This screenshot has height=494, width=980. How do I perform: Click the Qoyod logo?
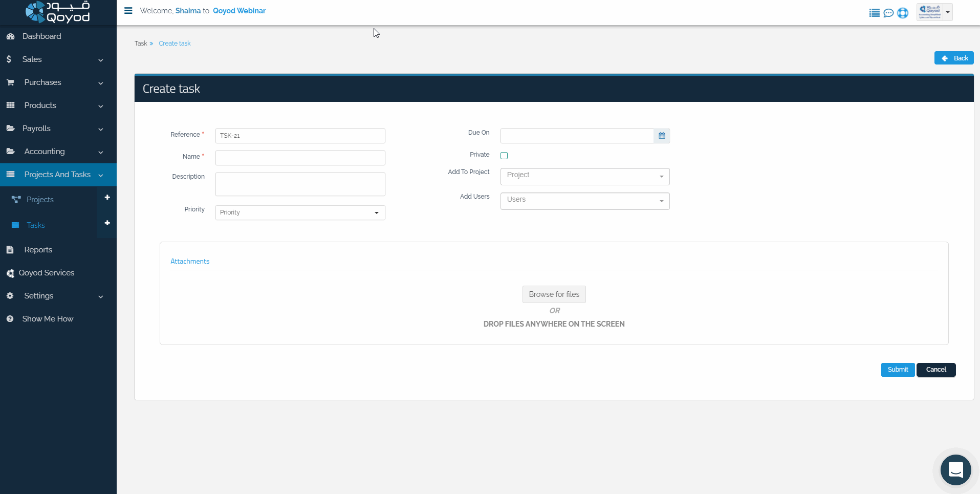click(x=58, y=12)
